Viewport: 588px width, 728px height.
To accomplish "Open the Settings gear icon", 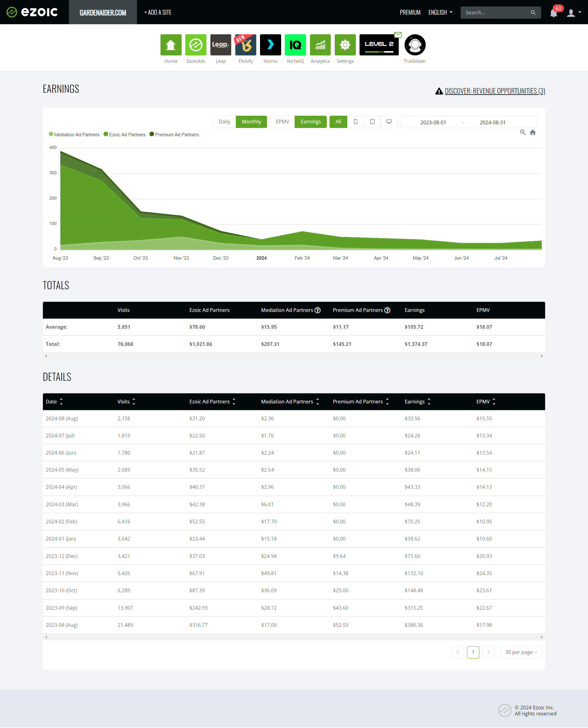I will pos(345,45).
